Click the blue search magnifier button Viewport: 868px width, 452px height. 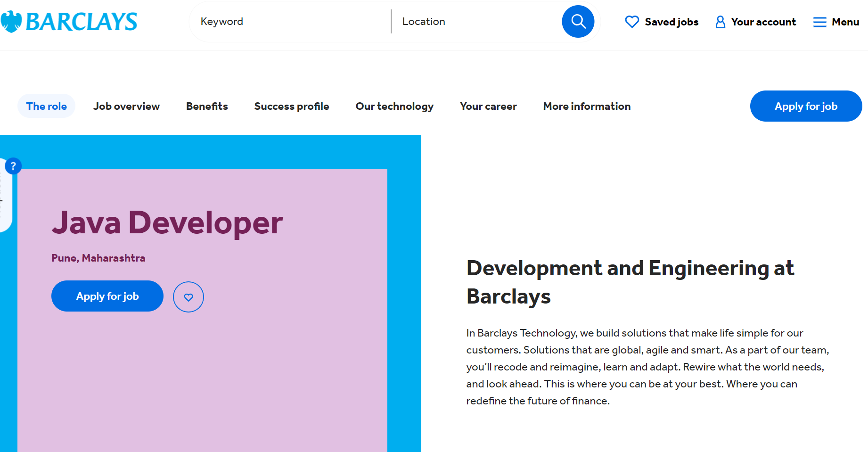point(578,22)
